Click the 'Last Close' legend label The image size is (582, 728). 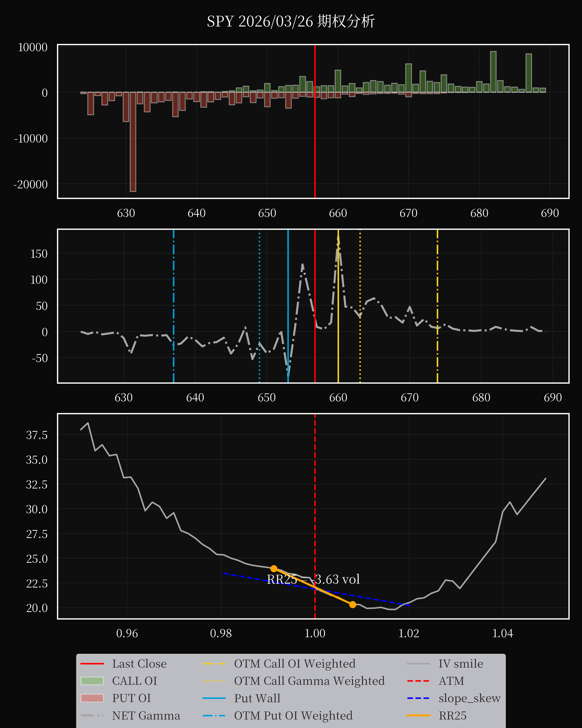coord(139,664)
